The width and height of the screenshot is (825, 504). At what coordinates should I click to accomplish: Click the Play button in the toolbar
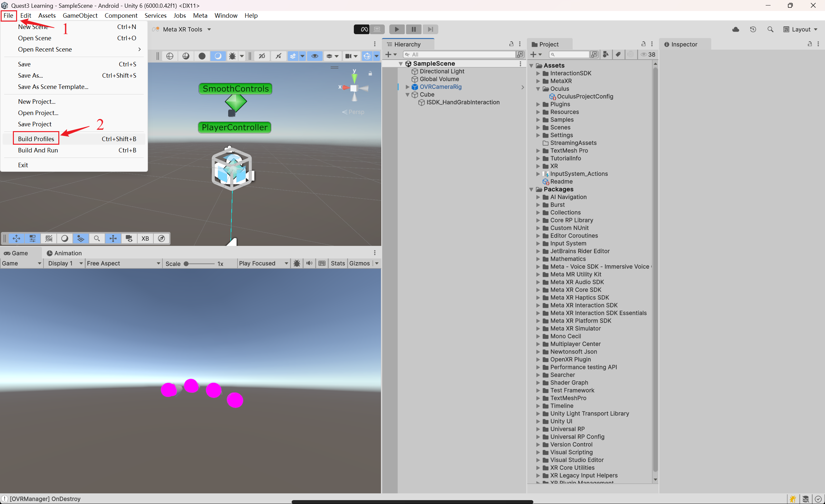pyautogui.click(x=397, y=29)
